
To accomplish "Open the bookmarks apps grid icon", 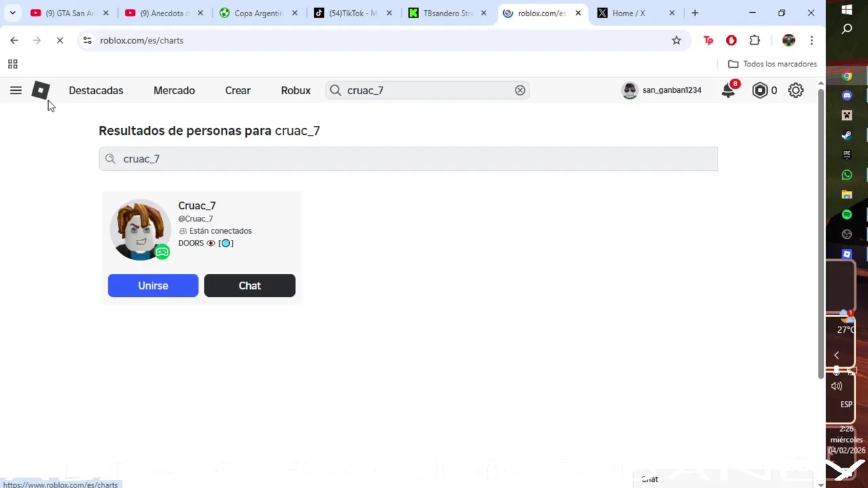I will point(12,64).
